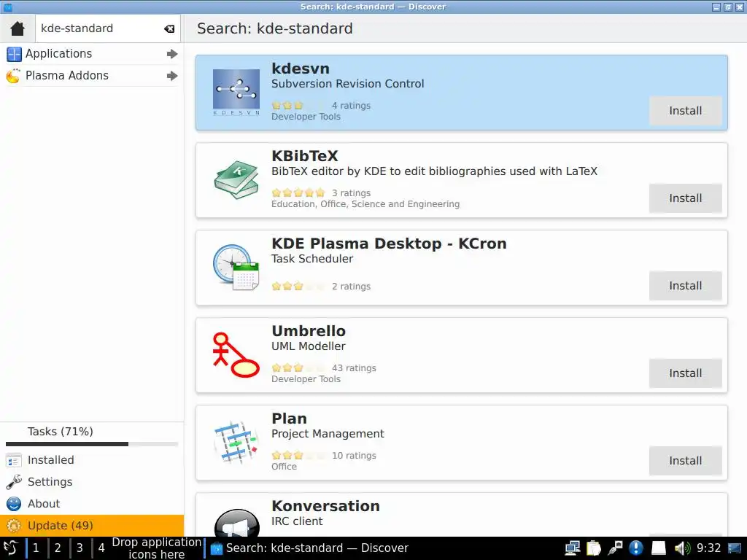This screenshot has width=747, height=560.
Task: Click the Installed list icon
Action: 14,461
